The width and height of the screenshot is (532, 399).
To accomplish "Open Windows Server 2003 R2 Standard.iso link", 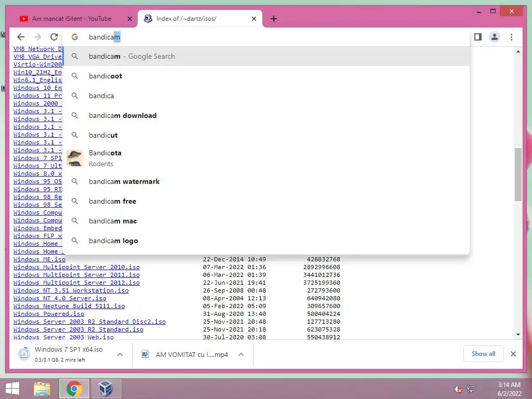I will click(x=78, y=329).
